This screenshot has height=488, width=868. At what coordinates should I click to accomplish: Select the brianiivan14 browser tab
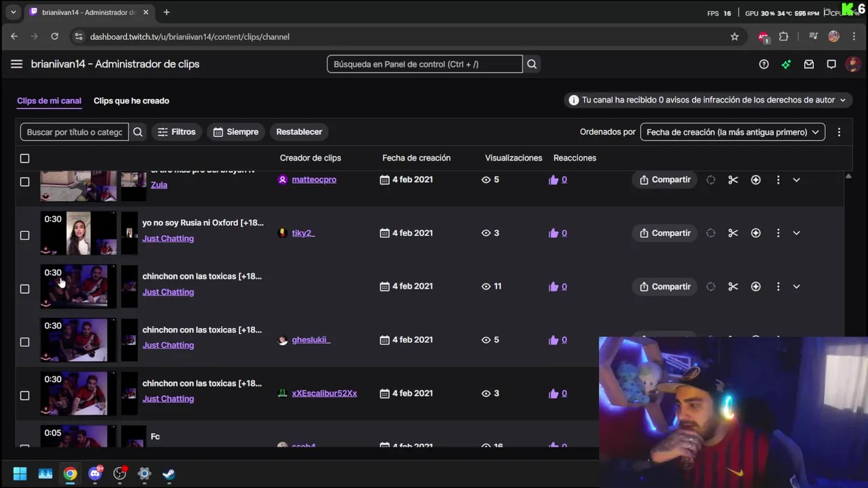[x=88, y=12]
